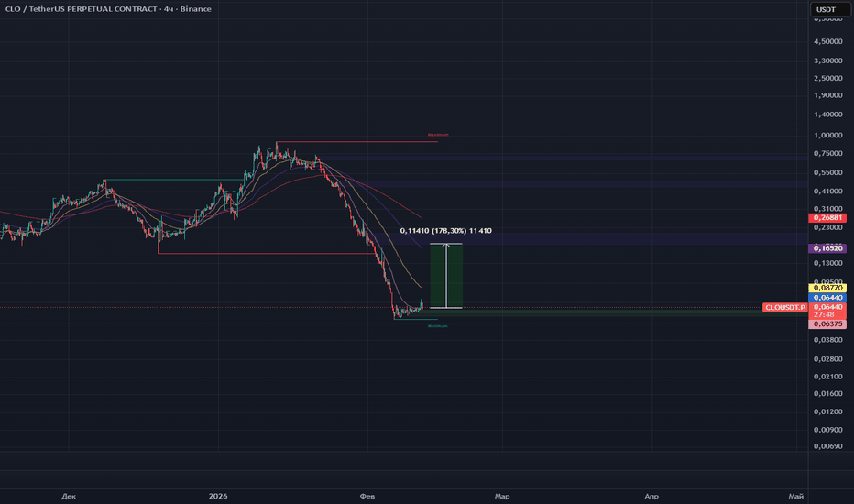
Task: Click 0,23000 on the price scale
Action: pos(827,228)
